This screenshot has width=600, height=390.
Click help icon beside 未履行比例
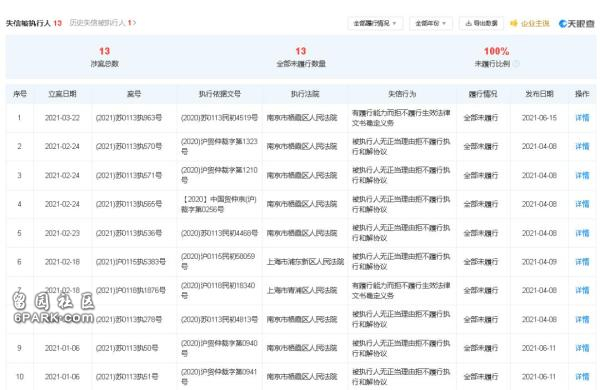point(516,64)
